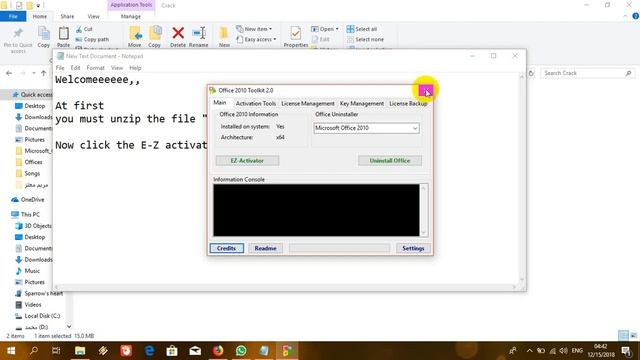This screenshot has height=360, width=640.
Task: Open the Songs folder in sidebar
Action: [x=27, y=173]
